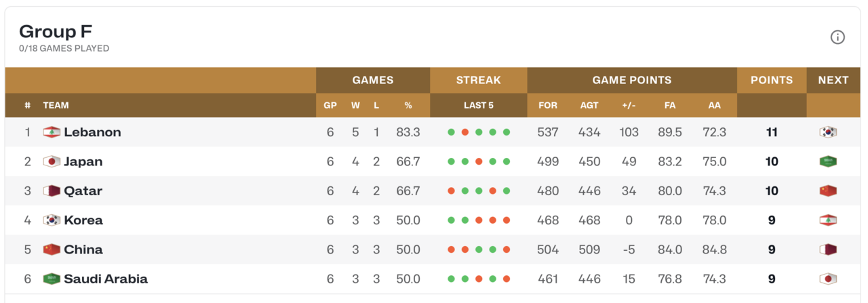Screen dimensions: 868x303
Task: Open the Lebanon team link
Action: pos(92,132)
